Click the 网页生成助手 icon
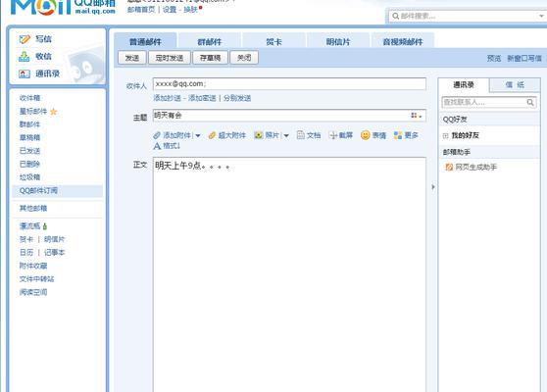The height and width of the screenshot is (392, 547). click(449, 168)
